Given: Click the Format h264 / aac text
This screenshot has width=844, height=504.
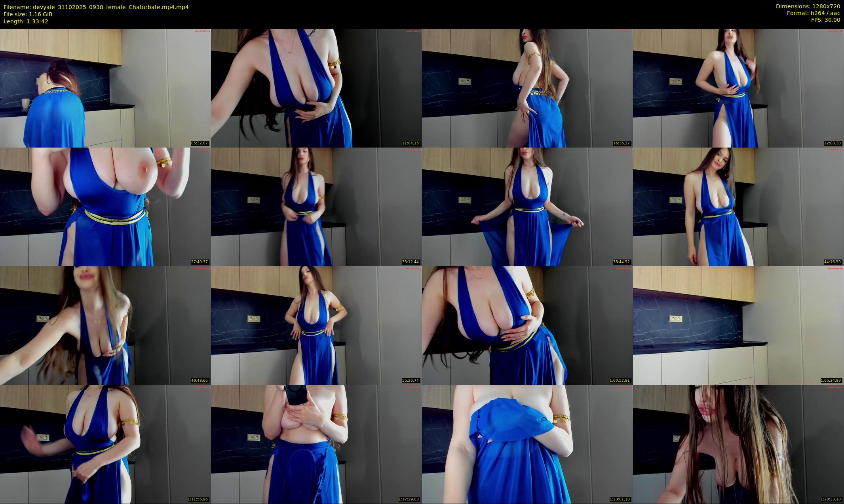Looking at the screenshot, I should coord(813,13).
